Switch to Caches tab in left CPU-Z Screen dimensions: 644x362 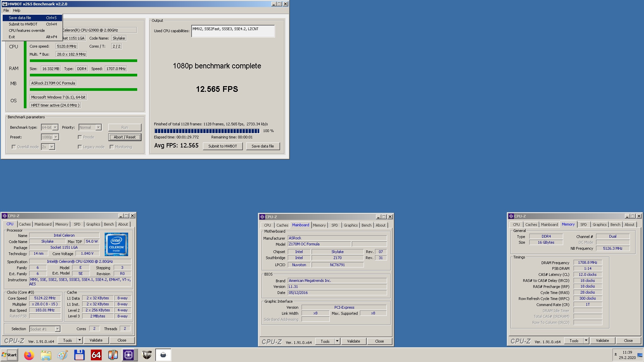24,224
